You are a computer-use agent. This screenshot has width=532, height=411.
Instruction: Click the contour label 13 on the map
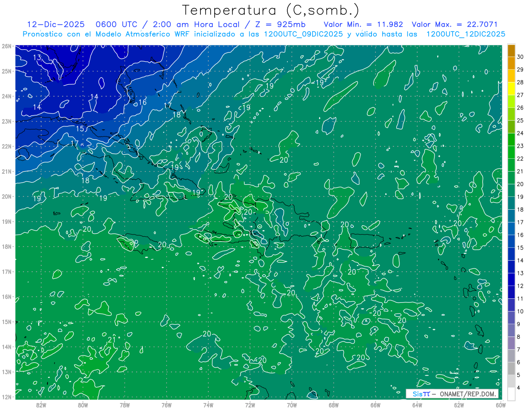(x=37, y=58)
